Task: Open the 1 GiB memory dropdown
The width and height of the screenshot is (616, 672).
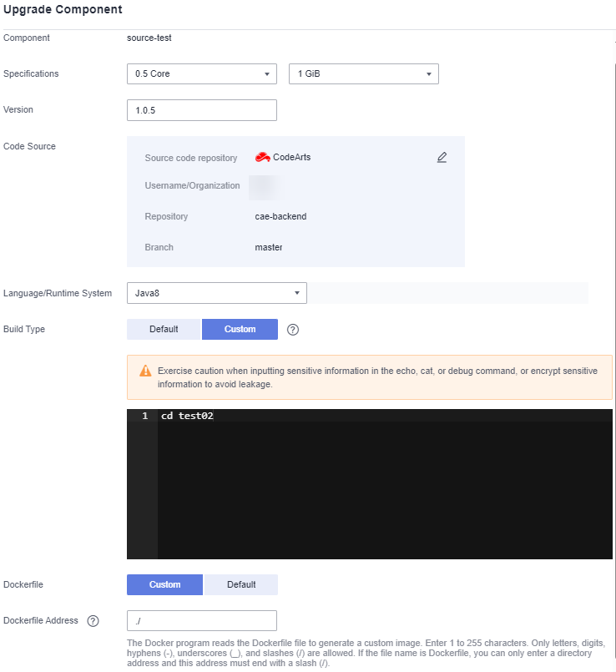Action: [363, 73]
